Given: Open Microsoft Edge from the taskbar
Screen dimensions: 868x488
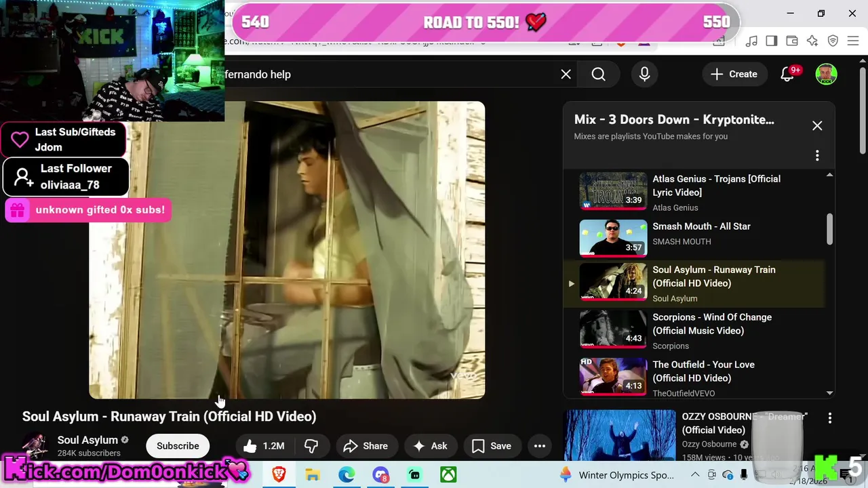Looking at the screenshot, I should pyautogui.click(x=347, y=474).
